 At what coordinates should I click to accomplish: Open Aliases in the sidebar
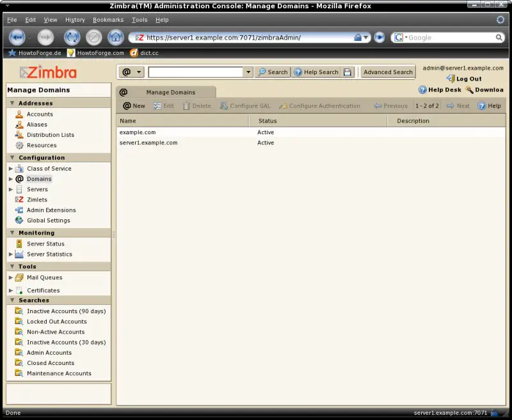[37, 125]
